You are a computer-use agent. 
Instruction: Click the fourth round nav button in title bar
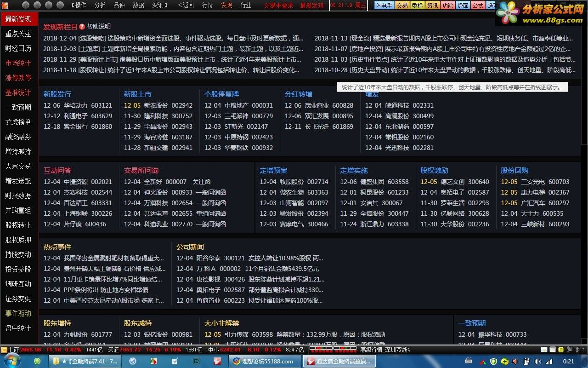[60, 5]
